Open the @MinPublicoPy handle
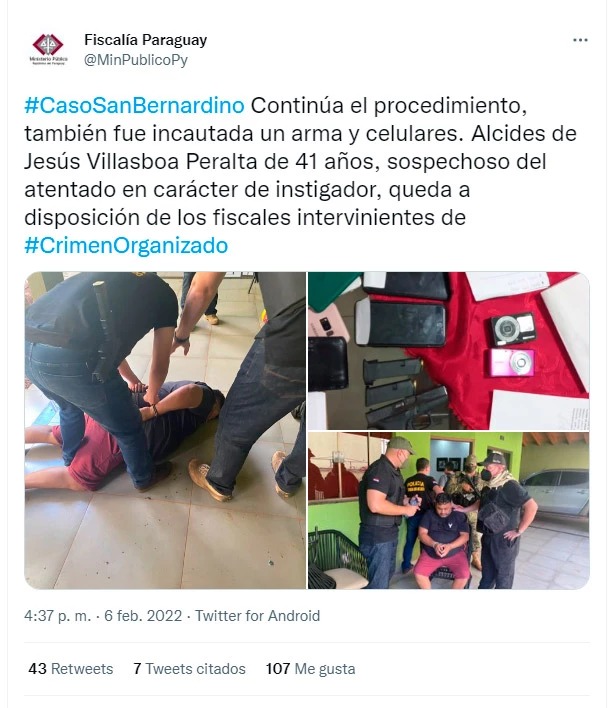The image size is (615, 708). (136, 60)
